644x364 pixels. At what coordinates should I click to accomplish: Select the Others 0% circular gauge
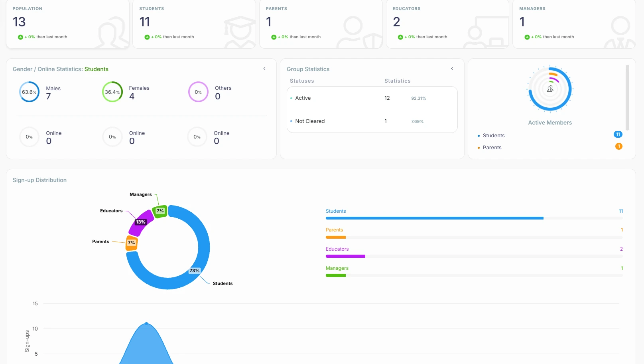(198, 92)
